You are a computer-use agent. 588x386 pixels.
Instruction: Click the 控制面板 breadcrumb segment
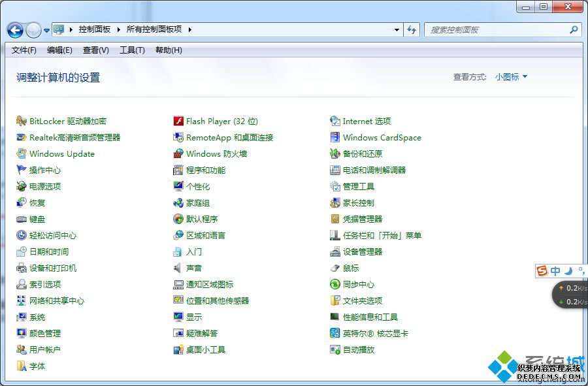click(95, 29)
